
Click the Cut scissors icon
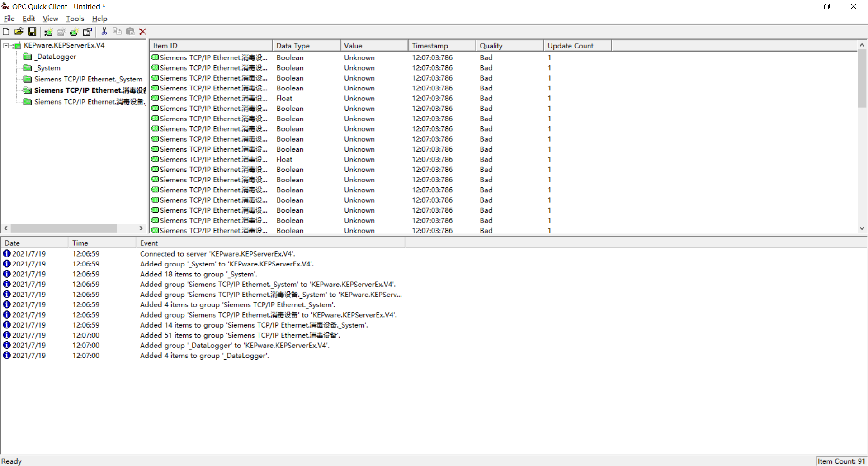click(x=104, y=32)
